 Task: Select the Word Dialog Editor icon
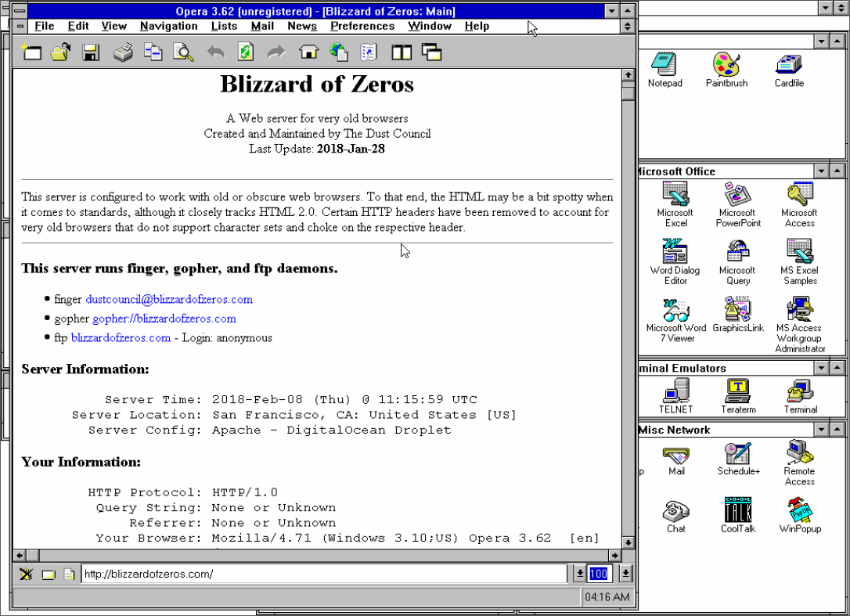coord(675,261)
